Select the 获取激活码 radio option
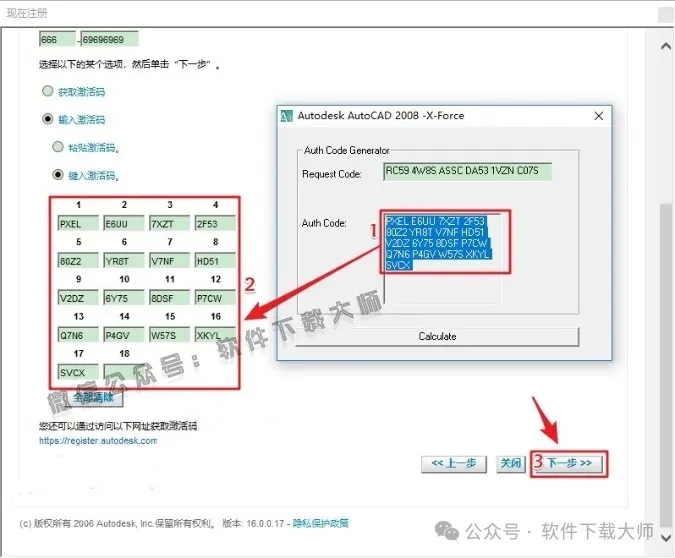 tap(48, 91)
